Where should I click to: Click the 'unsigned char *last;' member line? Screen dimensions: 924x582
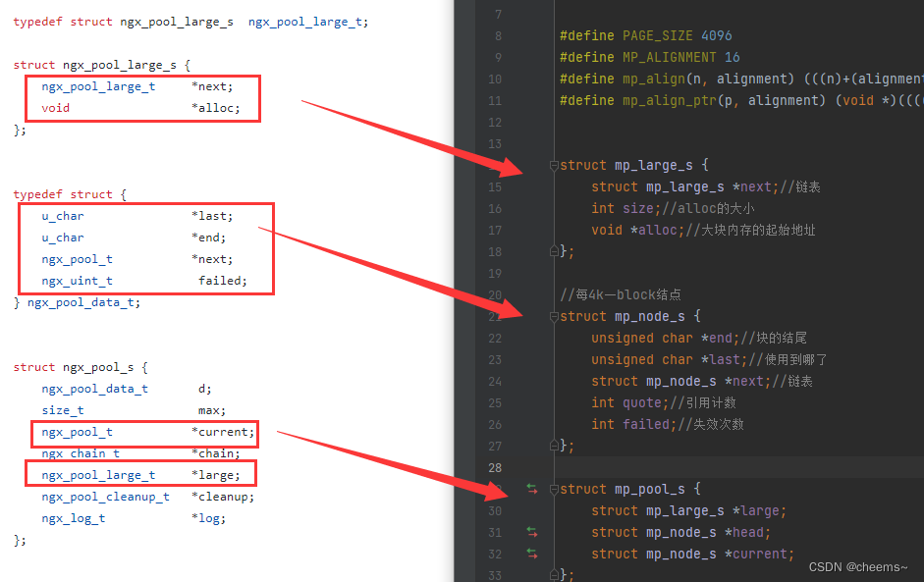click(709, 360)
